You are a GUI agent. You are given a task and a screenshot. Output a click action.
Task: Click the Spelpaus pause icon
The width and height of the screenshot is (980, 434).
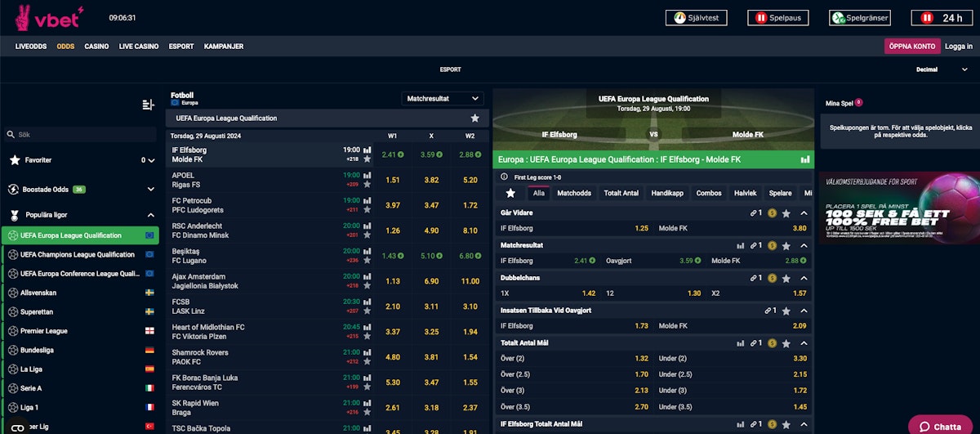pos(761,18)
